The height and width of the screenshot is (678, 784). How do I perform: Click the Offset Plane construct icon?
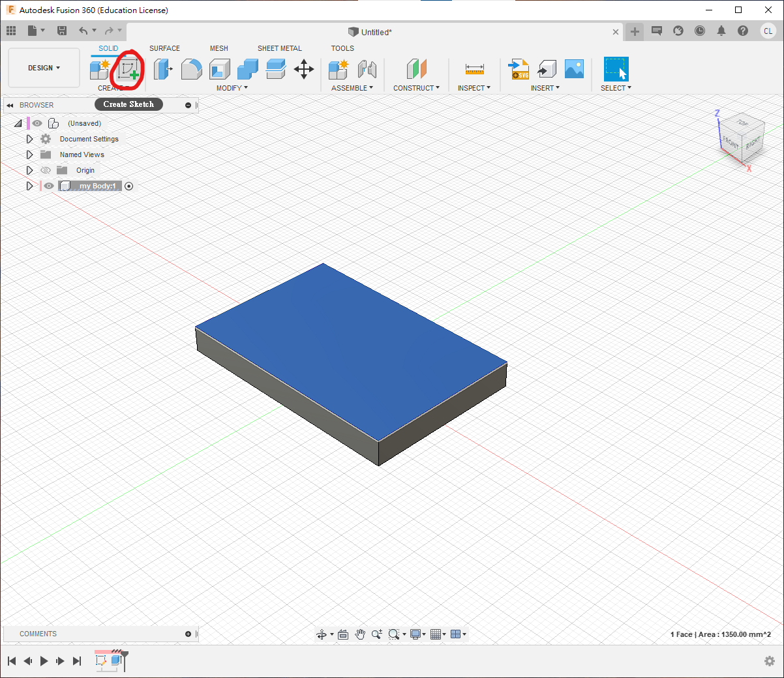click(x=416, y=69)
